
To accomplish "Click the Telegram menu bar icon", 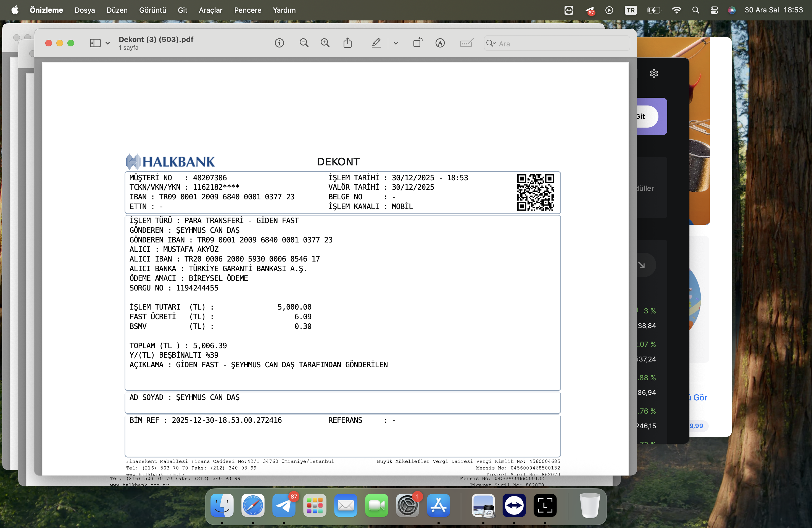I will 590,10.
